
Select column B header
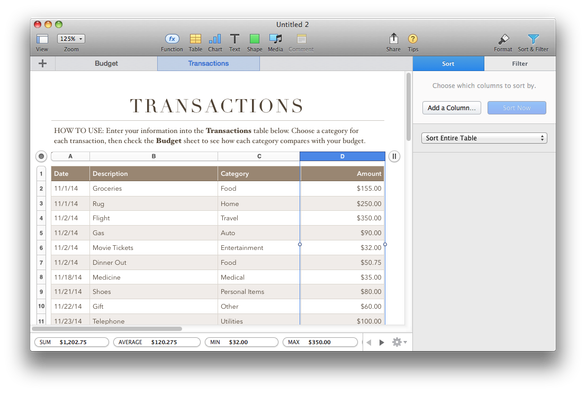click(154, 156)
